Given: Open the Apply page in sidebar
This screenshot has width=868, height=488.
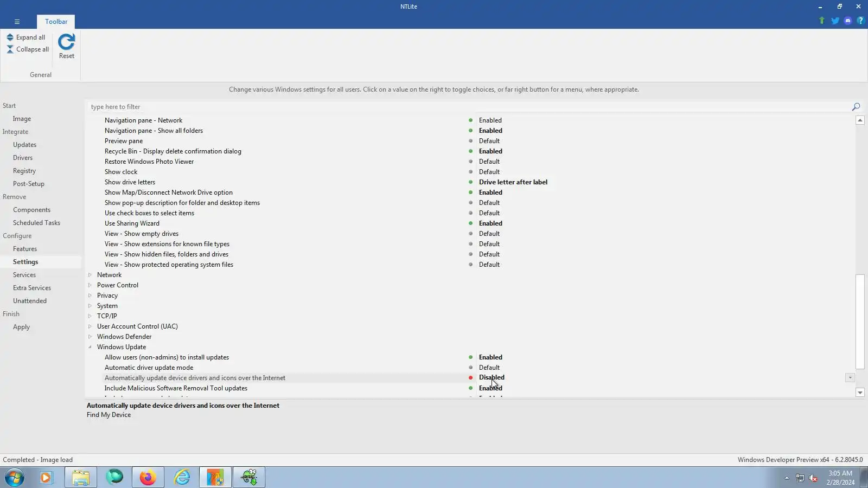Looking at the screenshot, I should 21,327.
